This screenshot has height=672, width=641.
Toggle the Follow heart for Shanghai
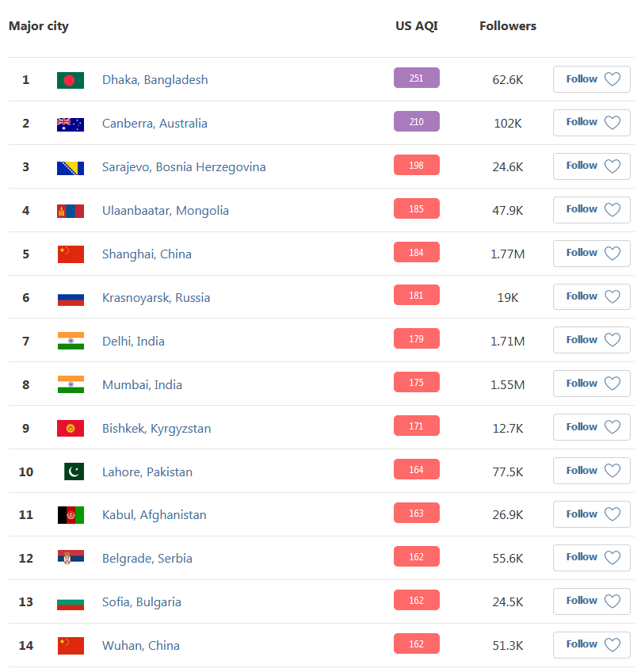click(x=612, y=254)
